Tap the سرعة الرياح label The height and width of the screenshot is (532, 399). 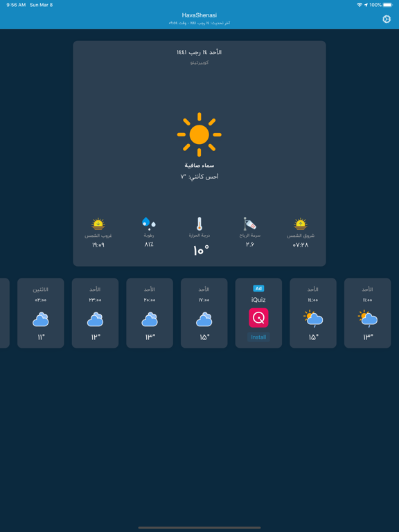(250, 235)
